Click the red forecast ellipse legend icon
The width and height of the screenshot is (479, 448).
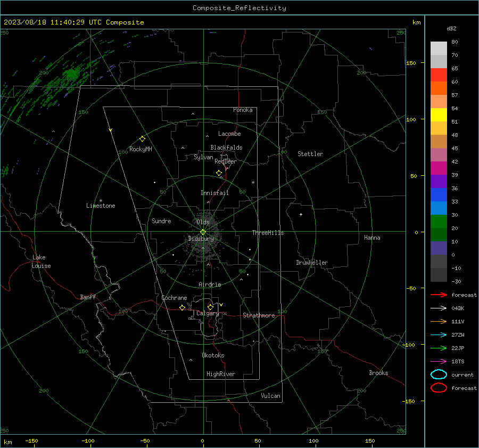[439, 388]
